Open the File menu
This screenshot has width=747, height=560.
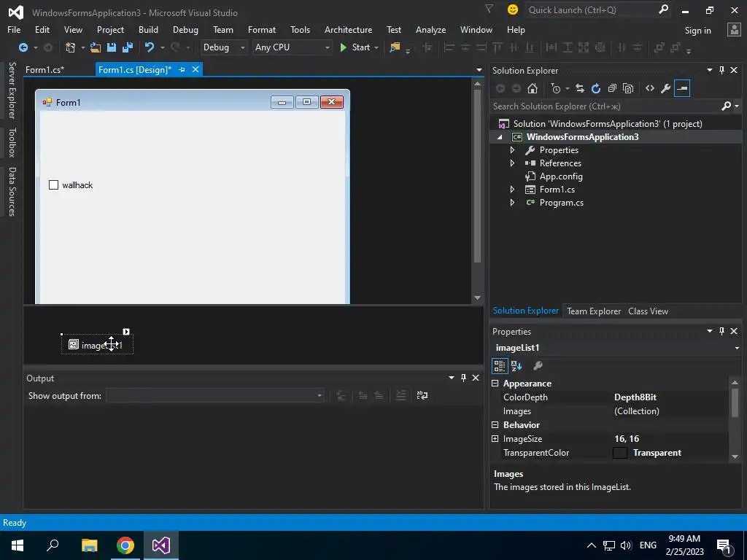pyautogui.click(x=14, y=29)
